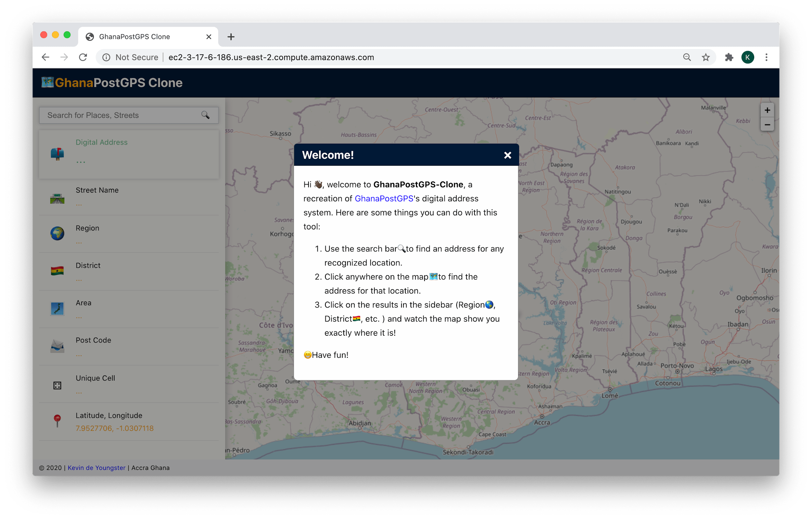The width and height of the screenshot is (812, 519).
Task: Click the Not Secure site info icon
Action: click(x=106, y=58)
